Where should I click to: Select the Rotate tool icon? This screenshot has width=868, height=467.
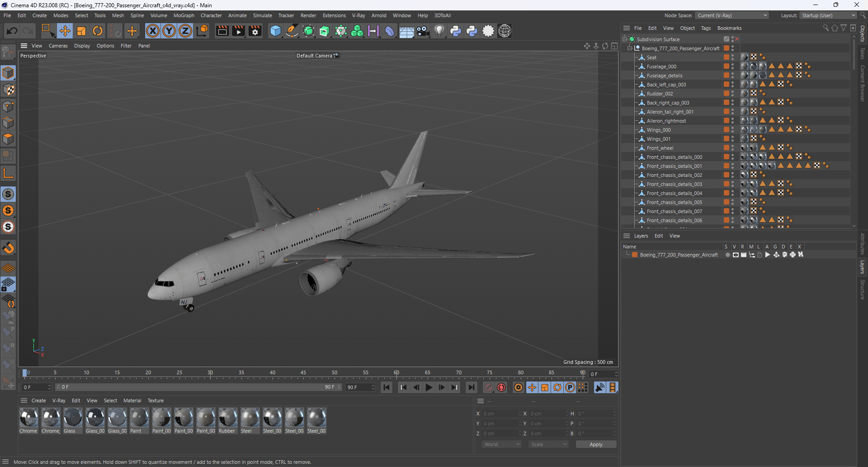pyautogui.click(x=98, y=31)
